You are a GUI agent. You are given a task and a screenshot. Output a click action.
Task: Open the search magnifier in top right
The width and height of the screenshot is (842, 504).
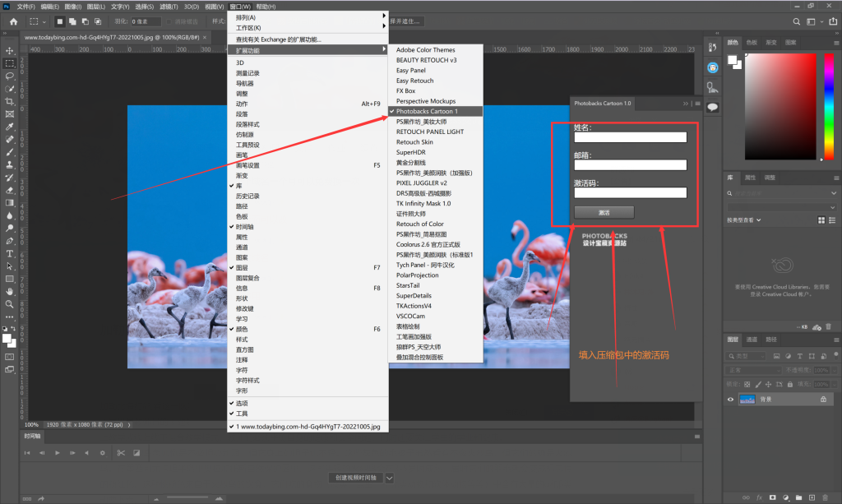796,21
